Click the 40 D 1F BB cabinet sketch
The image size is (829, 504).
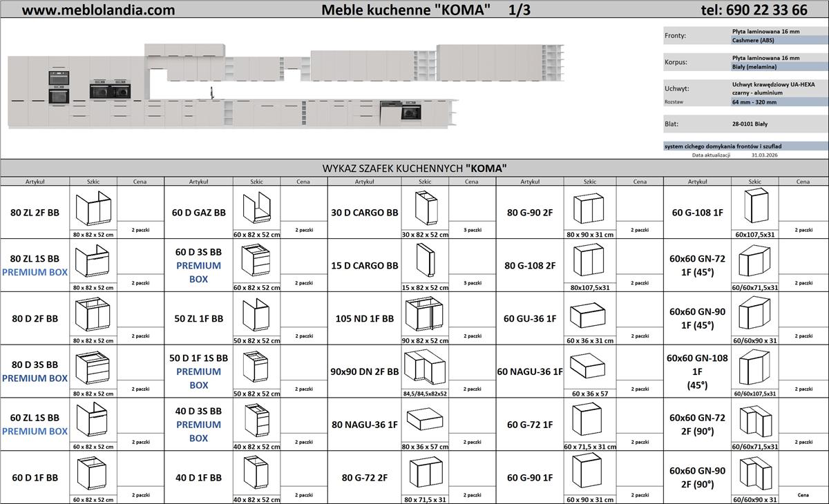[255, 474]
